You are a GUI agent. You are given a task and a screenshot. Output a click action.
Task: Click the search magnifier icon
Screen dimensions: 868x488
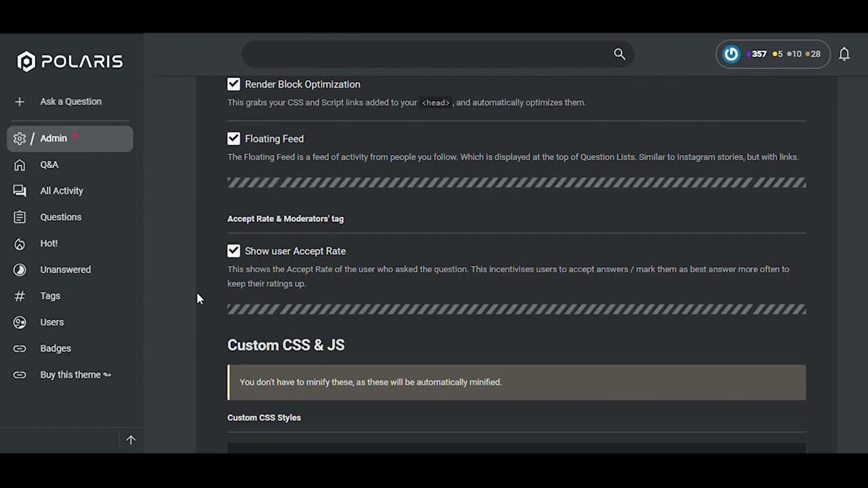619,54
